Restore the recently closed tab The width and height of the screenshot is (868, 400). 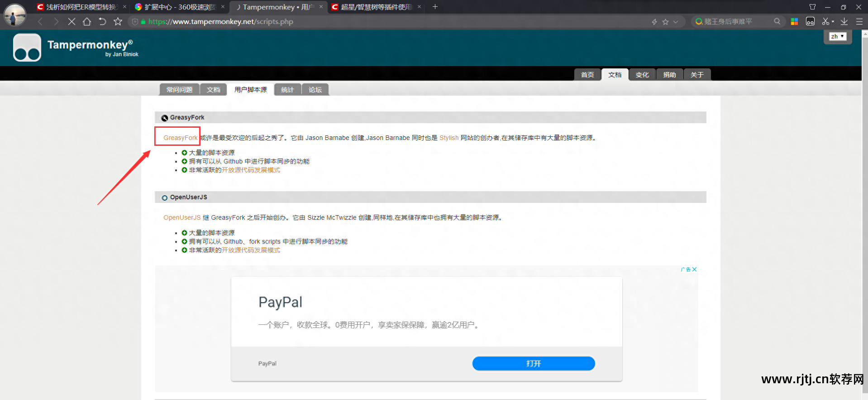tap(102, 21)
